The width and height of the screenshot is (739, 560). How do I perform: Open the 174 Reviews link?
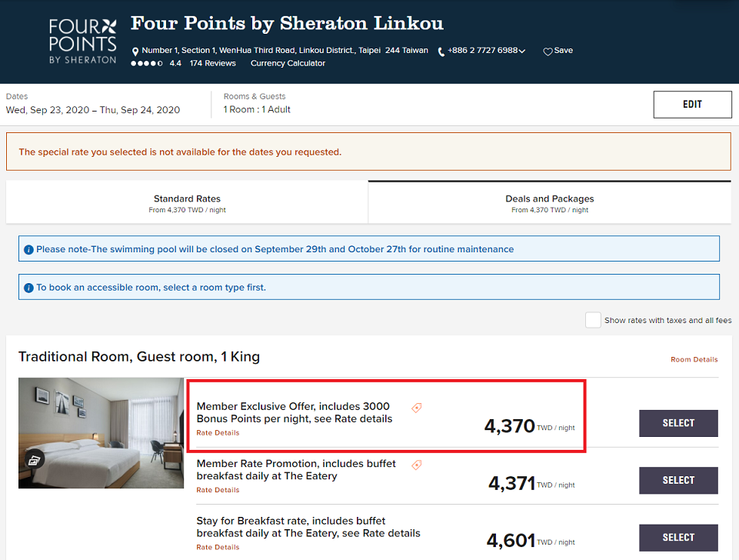(x=212, y=63)
